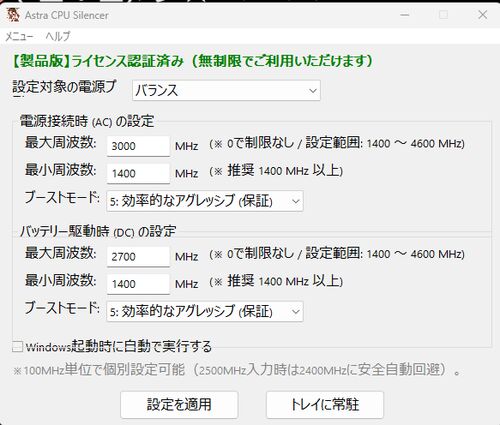The image size is (500, 425).
Task: Click the AC 最小周波数 field showing 1400
Action: click(138, 173)
